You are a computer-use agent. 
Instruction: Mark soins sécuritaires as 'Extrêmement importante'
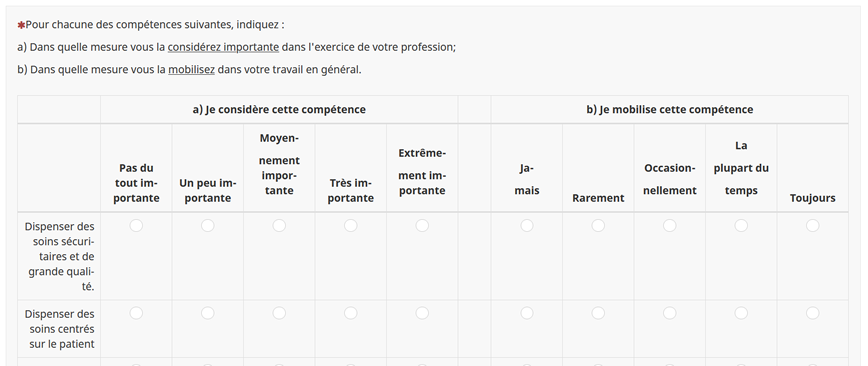(422, 226)
